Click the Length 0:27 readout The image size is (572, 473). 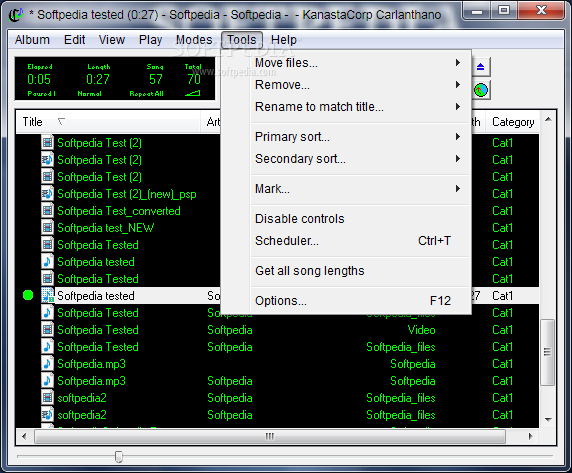click(x=98, y=79)
